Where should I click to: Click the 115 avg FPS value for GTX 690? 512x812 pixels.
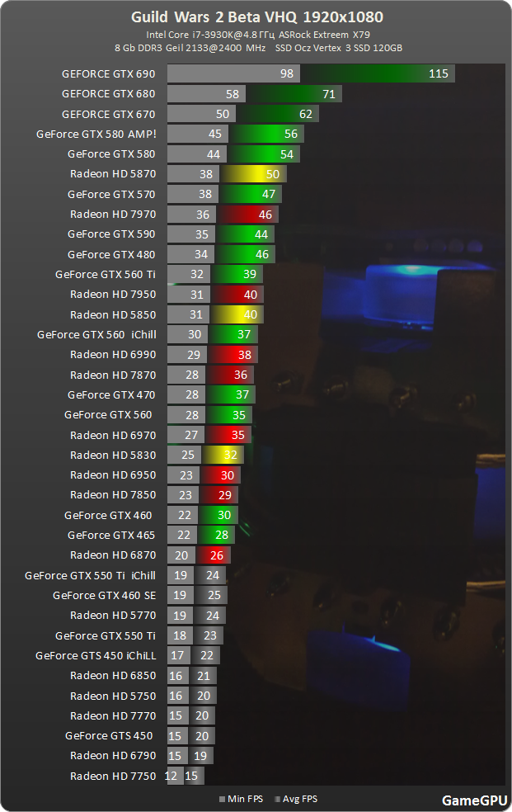438,74
